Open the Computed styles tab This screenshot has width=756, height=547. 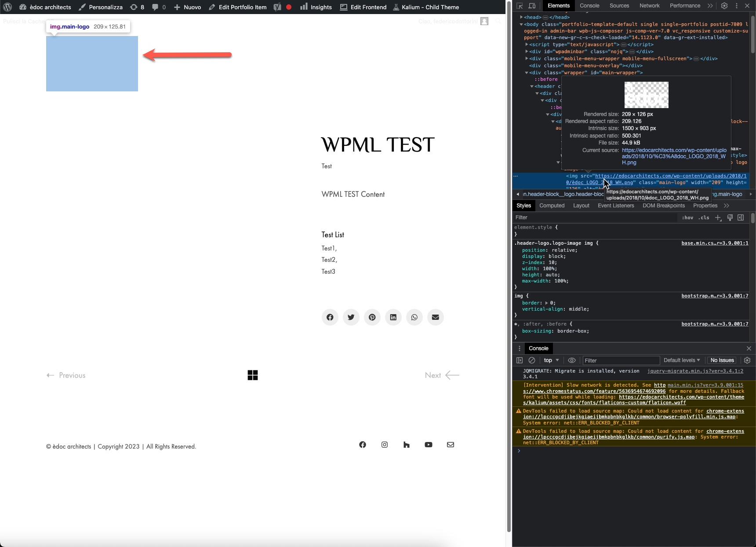552,206
